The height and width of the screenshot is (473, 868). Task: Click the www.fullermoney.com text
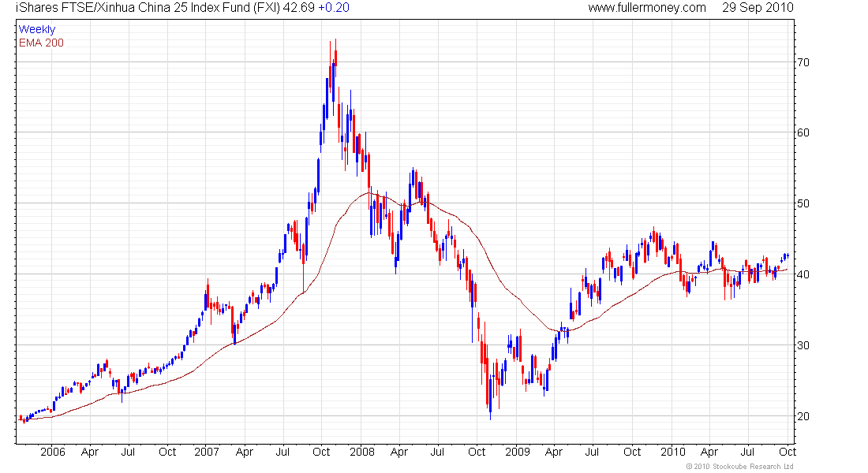pos(647,8)
